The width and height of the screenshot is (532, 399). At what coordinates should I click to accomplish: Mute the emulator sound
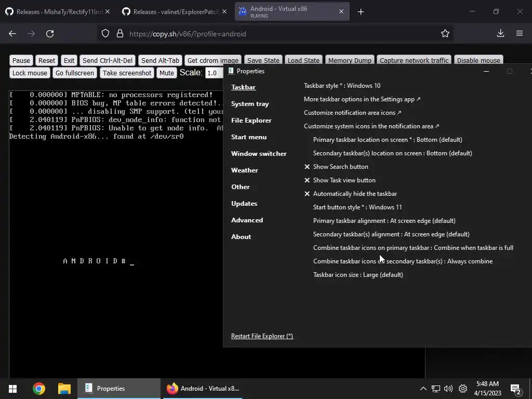(x=167, y=73)
